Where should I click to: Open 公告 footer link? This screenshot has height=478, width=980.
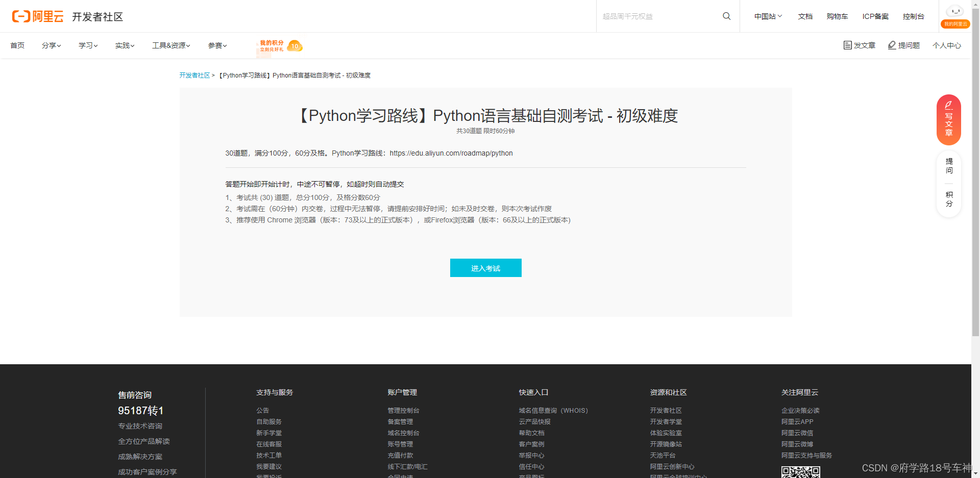click(x=263, y=410)
